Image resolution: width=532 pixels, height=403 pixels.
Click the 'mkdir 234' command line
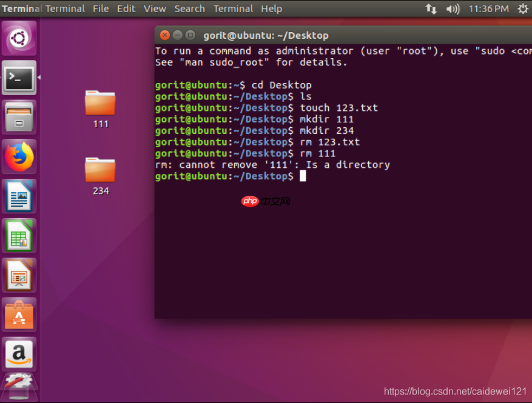[254, 130]
